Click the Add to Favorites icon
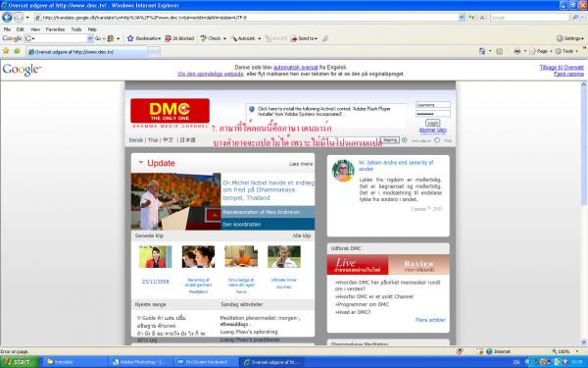The height and width of the screenshot is (368, 588). (17, 51)
